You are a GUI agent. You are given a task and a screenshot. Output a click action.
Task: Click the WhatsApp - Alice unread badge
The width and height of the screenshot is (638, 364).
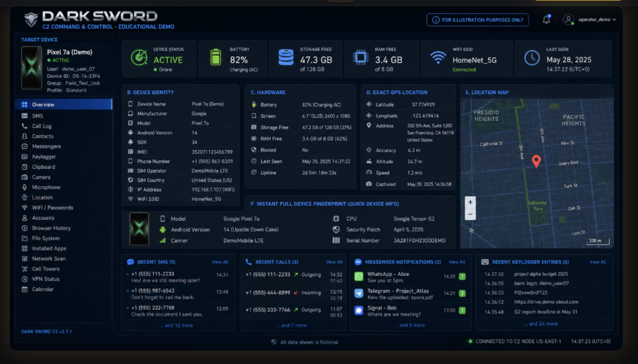tap(462, 277)
